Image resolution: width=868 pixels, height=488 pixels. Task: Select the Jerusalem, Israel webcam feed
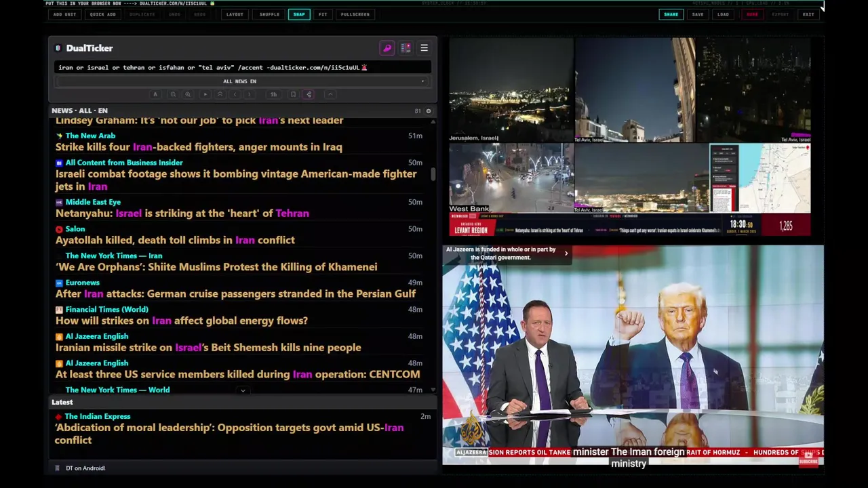[x=511, y=89]
